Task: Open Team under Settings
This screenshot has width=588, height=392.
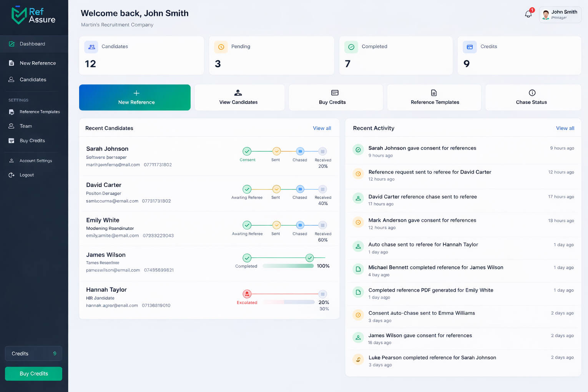Action: tap(25, 126)
